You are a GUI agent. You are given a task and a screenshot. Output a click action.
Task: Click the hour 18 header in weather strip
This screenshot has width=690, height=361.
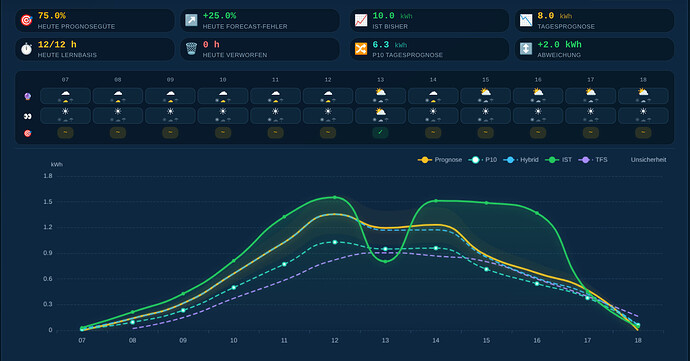coord(643,80)
